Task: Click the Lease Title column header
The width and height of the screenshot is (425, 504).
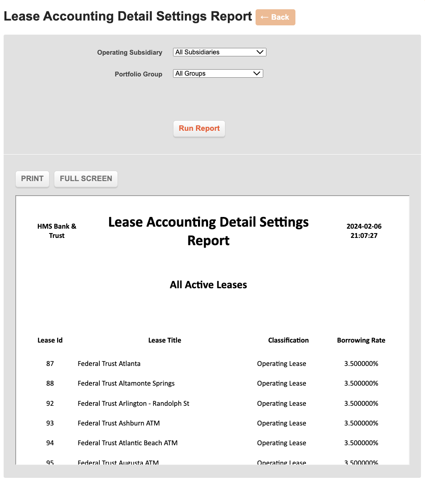Action: click(x=165, y=340)
